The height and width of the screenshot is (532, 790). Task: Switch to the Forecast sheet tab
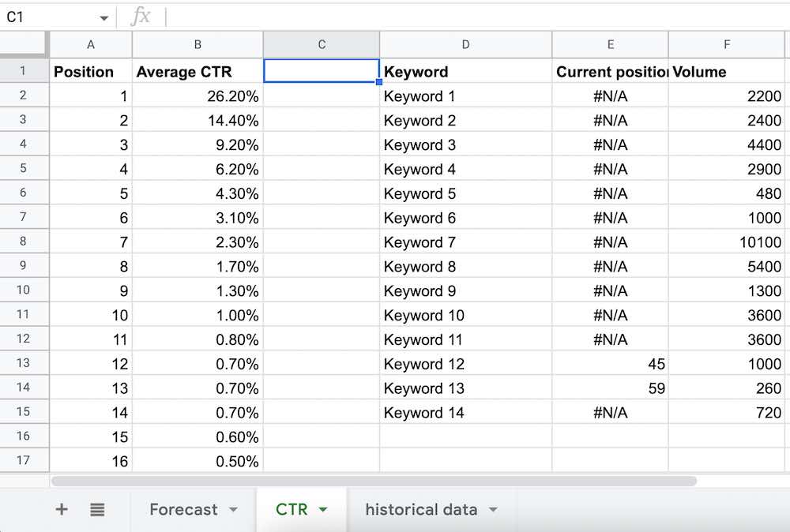click(183, 510)
